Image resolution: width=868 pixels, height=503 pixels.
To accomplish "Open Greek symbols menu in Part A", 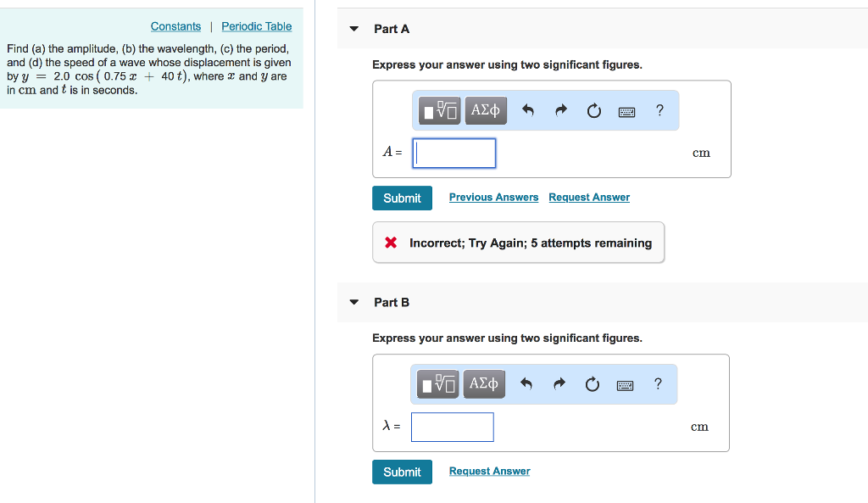I will pyautogui.click(x=486, y=110).
